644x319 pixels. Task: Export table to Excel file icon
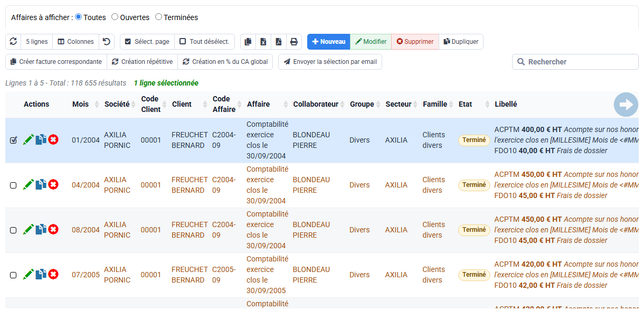click(x=263, y=42)
